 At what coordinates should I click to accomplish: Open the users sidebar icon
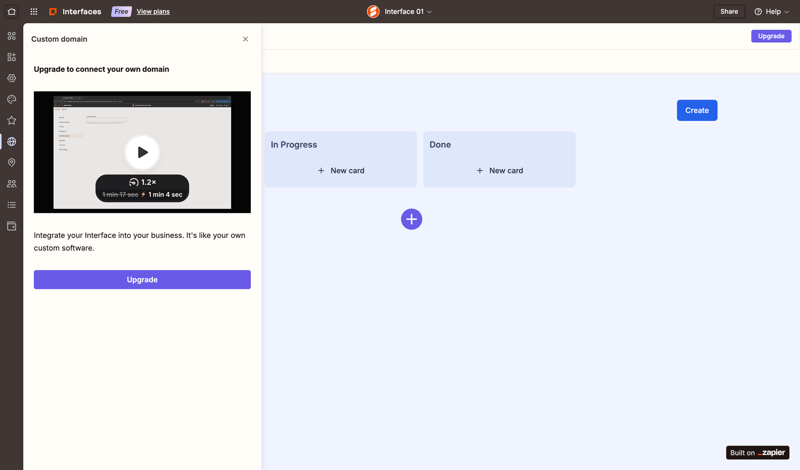coord(11,184)
